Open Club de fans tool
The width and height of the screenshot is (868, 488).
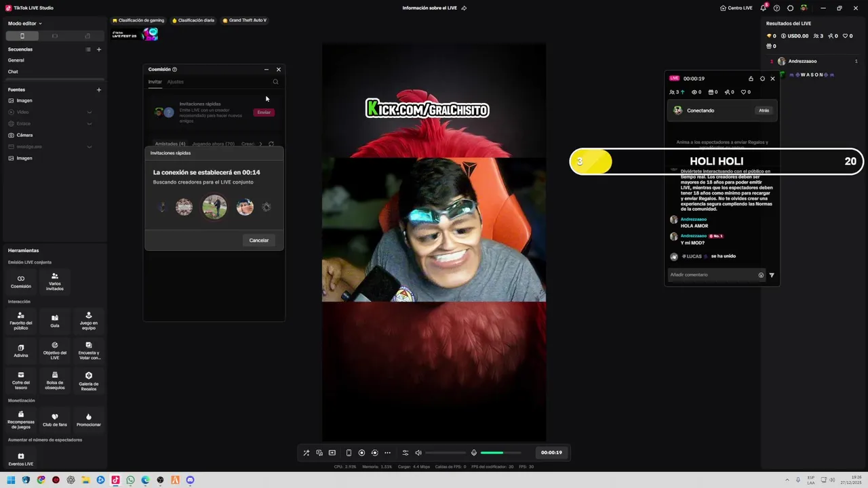55,420
